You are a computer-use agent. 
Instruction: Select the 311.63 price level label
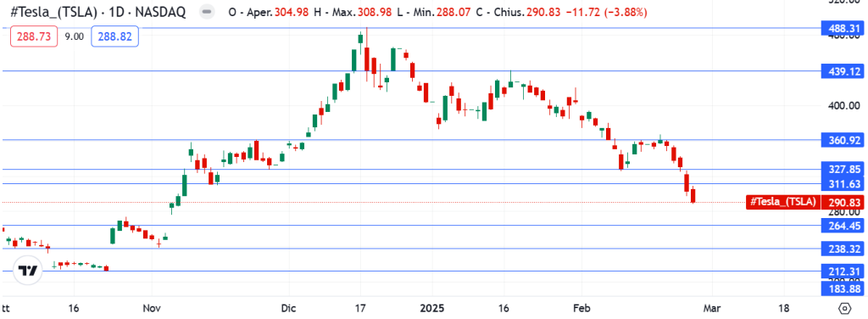pos(843,184)
